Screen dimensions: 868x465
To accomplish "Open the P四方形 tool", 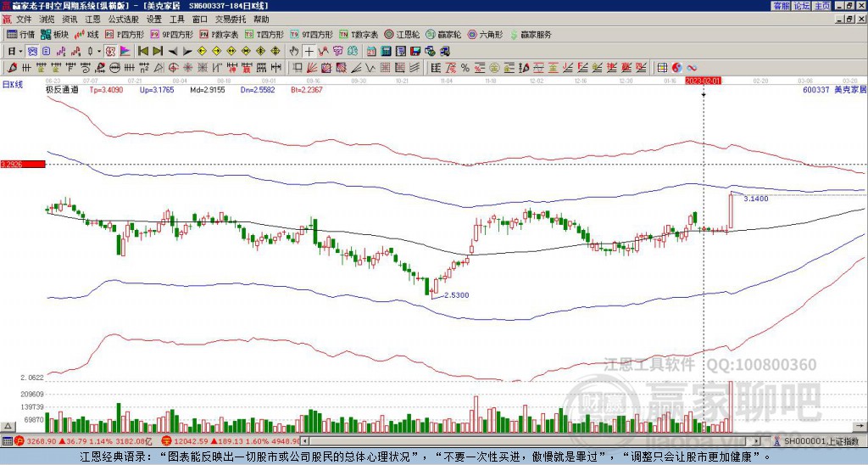I will 125,34.
